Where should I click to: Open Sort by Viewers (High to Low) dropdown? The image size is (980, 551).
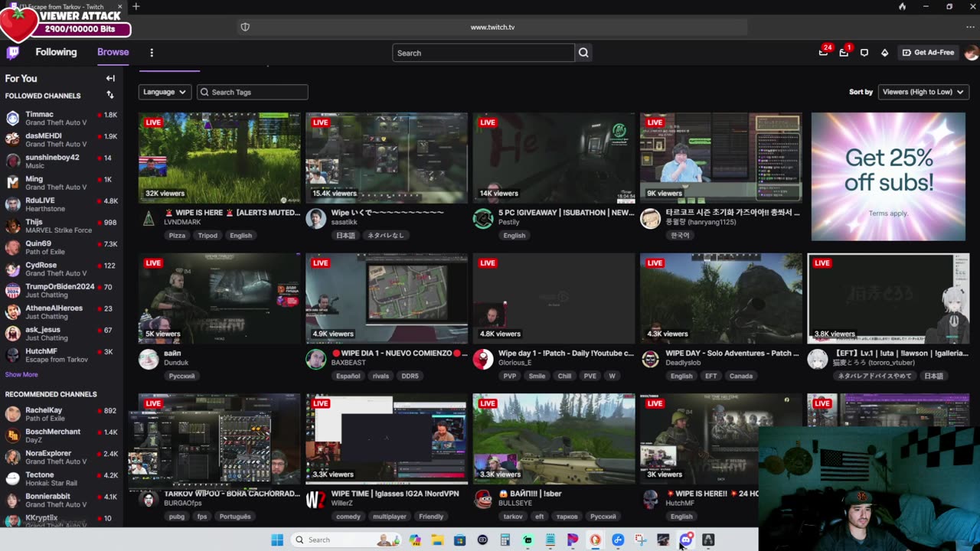923,92
